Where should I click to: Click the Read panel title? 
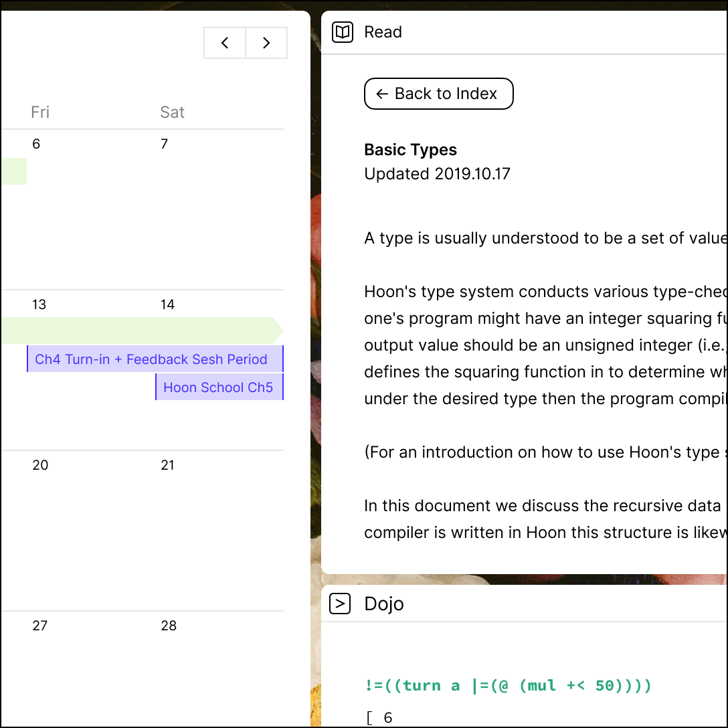pyautogui.click(x=383, y=32)
